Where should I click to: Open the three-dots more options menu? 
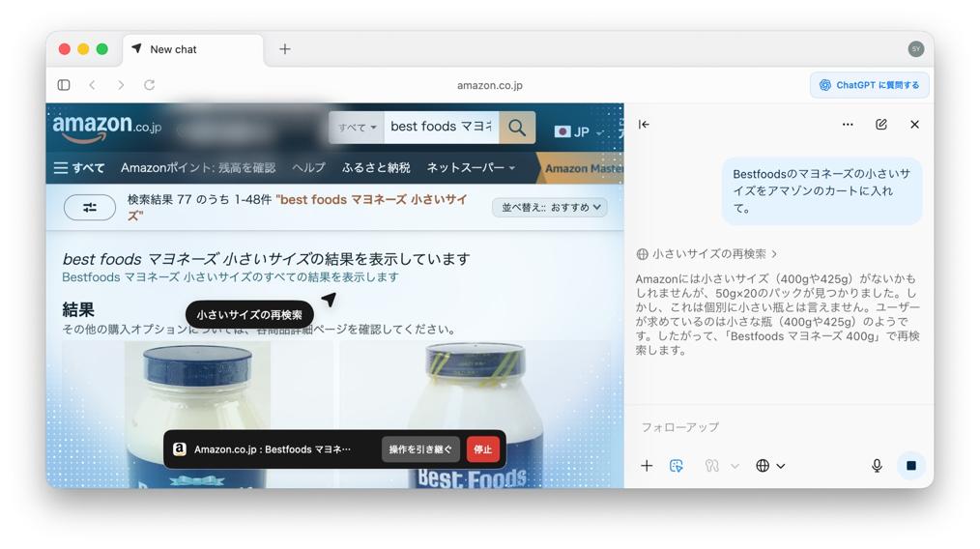click(848, 125)
